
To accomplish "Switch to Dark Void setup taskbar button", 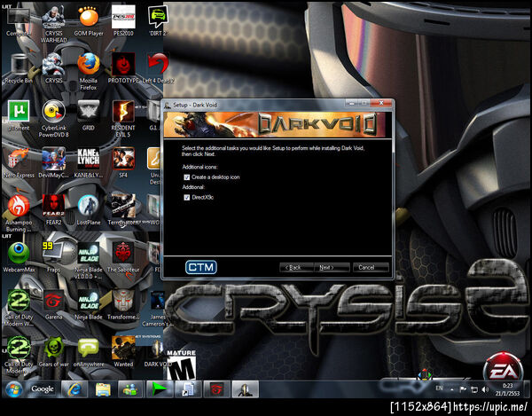I will pos(246,389).
